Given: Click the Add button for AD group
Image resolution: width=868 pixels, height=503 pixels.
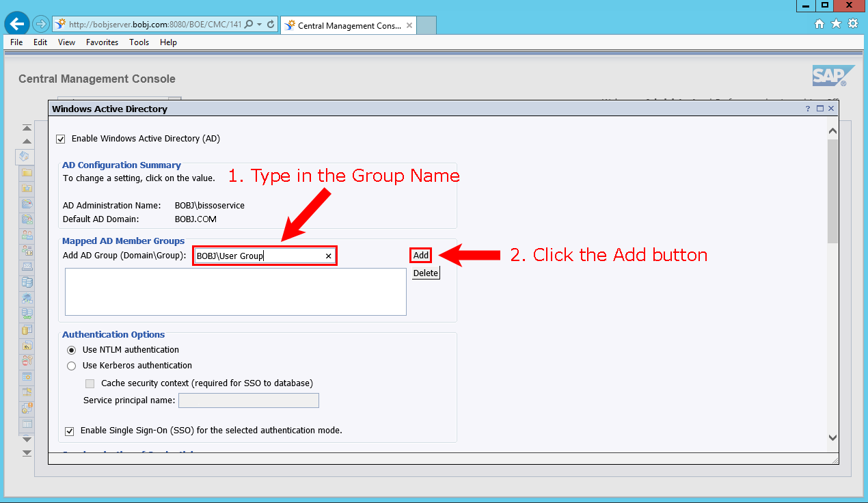Looking at the screenshot, I should click(421, 256).
